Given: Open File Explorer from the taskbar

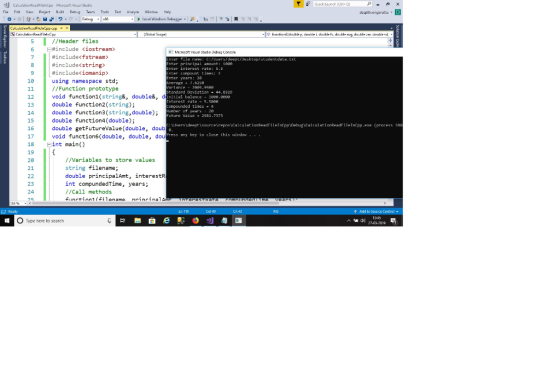Looking at the screenshot, I should pos(138,221).
